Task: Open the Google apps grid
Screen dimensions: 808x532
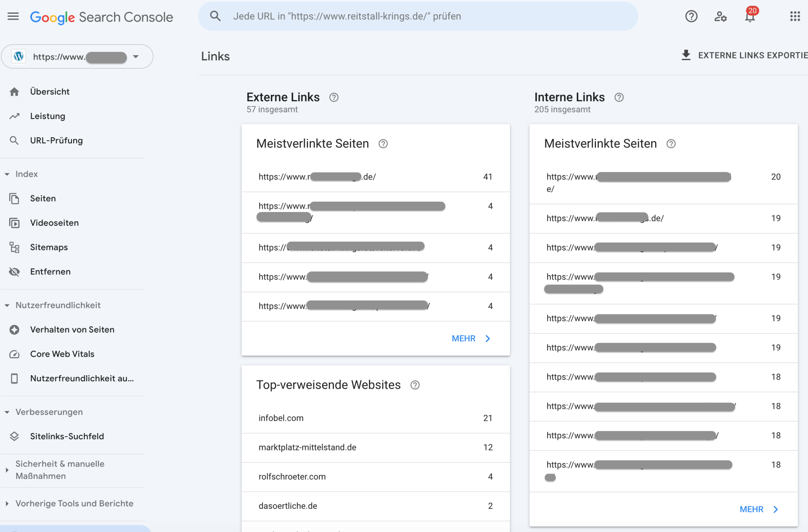Action: 795,16
